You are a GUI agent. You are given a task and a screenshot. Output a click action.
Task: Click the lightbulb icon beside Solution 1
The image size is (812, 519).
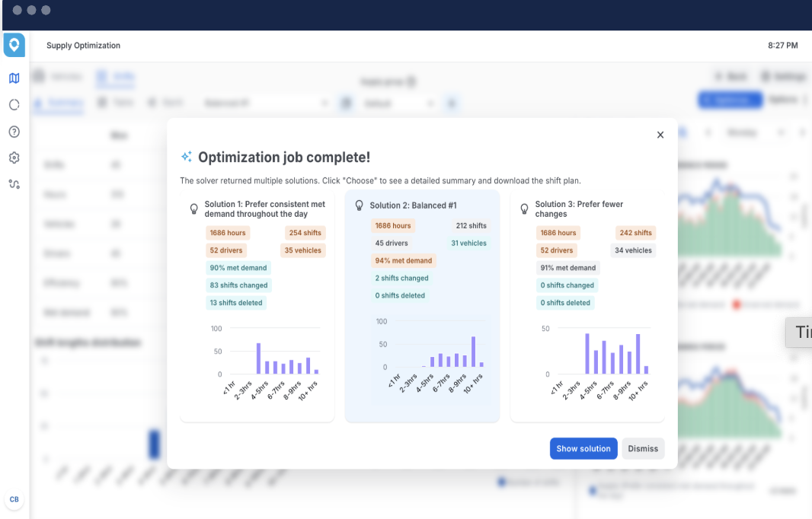tap(193, 209)
